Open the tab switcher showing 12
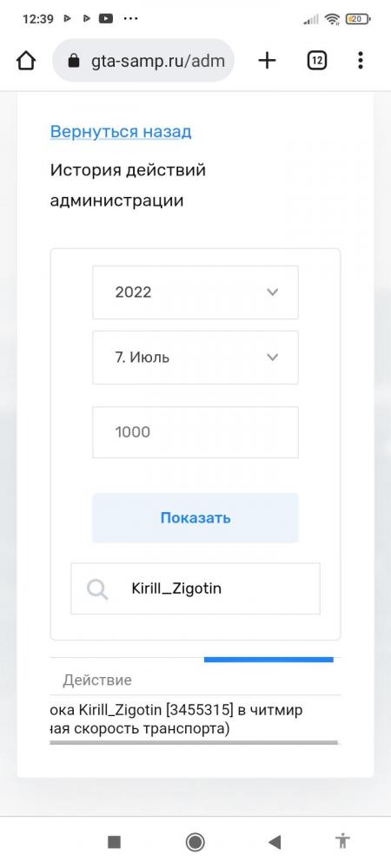 pyautogui.click(x=316, y=61)
